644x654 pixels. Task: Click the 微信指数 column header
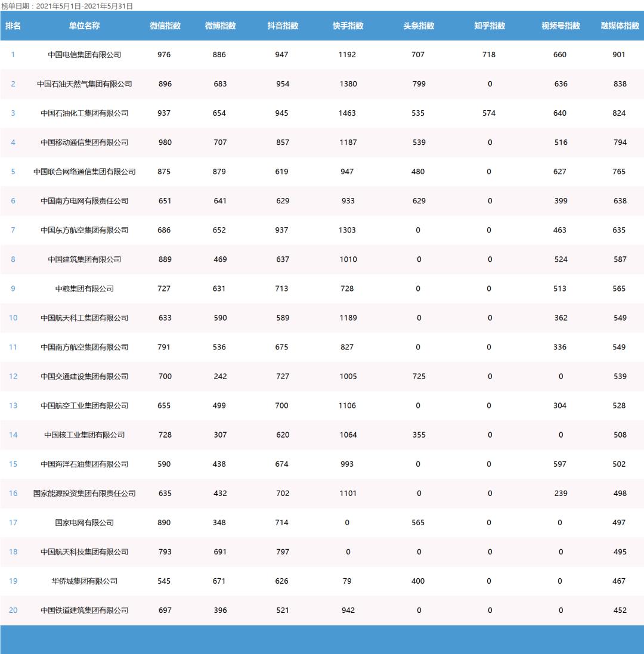[x=165, y=26]
